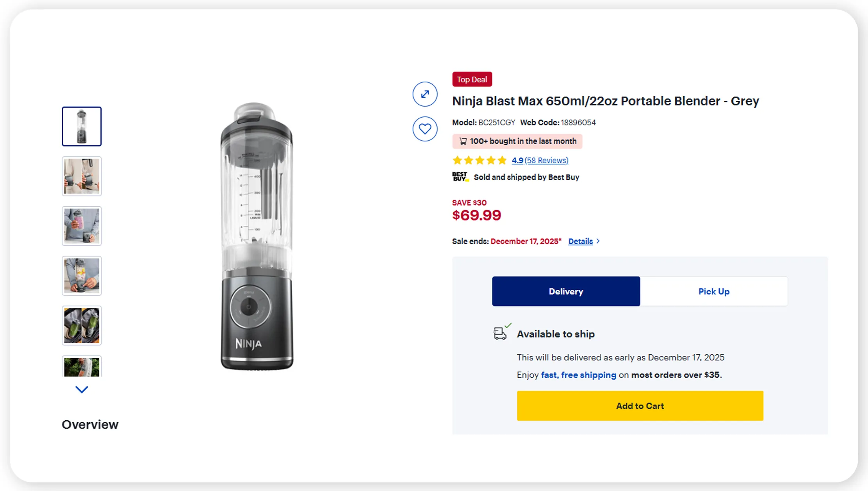View second thumbnail of hands holding blender

tap(82, 176)
